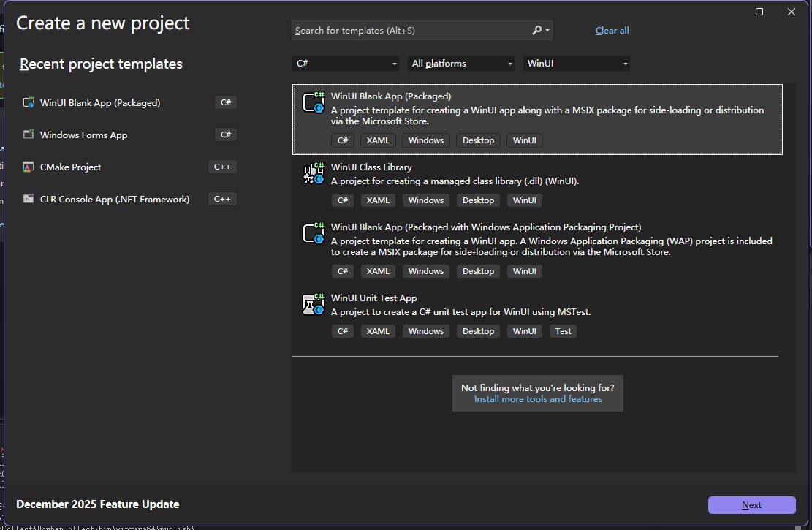
Task: Click the recent Windows Forms App icon
Action: pos(29,135)
